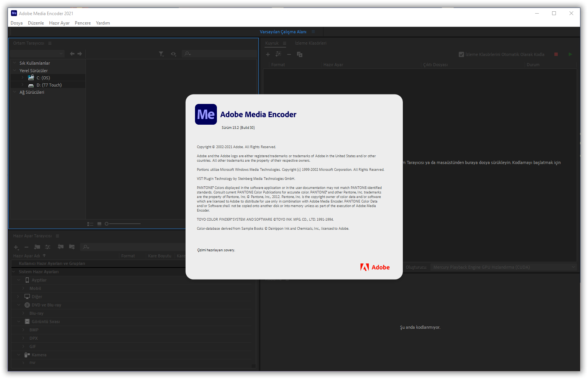Click the Media Browser search field
The image size is (588, 379).
click(219, 54)
